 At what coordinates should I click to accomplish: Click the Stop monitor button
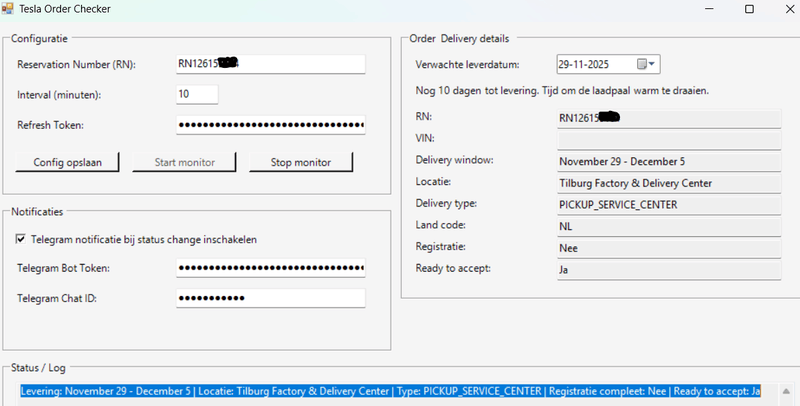coord(301,162)
